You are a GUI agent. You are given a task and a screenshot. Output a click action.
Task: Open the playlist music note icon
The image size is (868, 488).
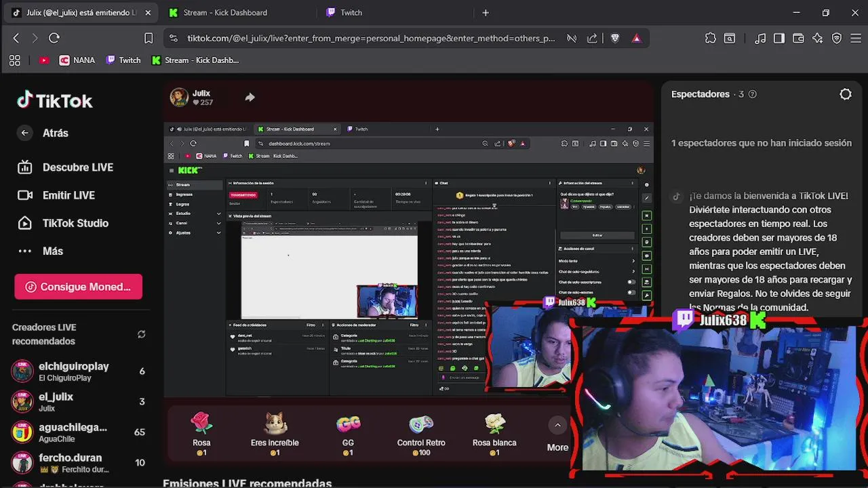point(760,39)
